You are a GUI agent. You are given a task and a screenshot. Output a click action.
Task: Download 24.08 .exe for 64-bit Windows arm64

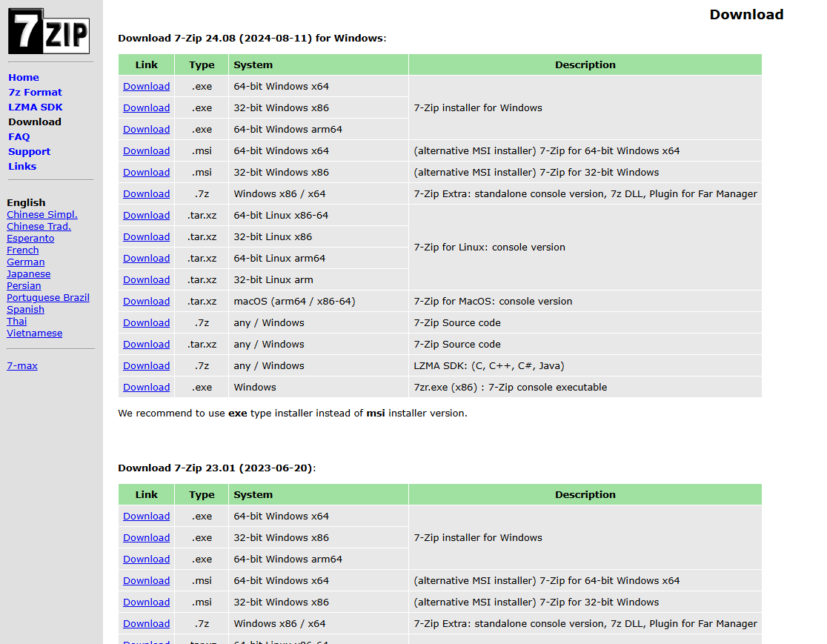click(x=146, y=129)
